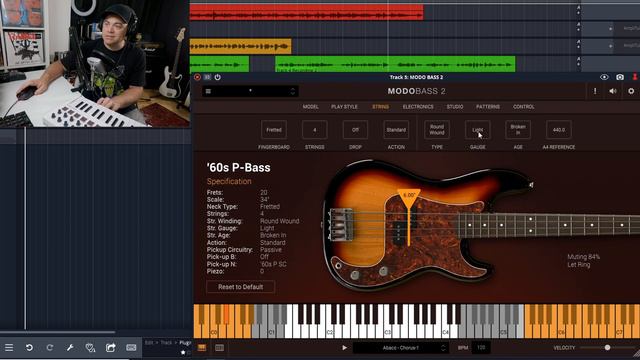640x360 pixels.
Task: Click the Edit breadcrumb
Action: click(149, 342)
